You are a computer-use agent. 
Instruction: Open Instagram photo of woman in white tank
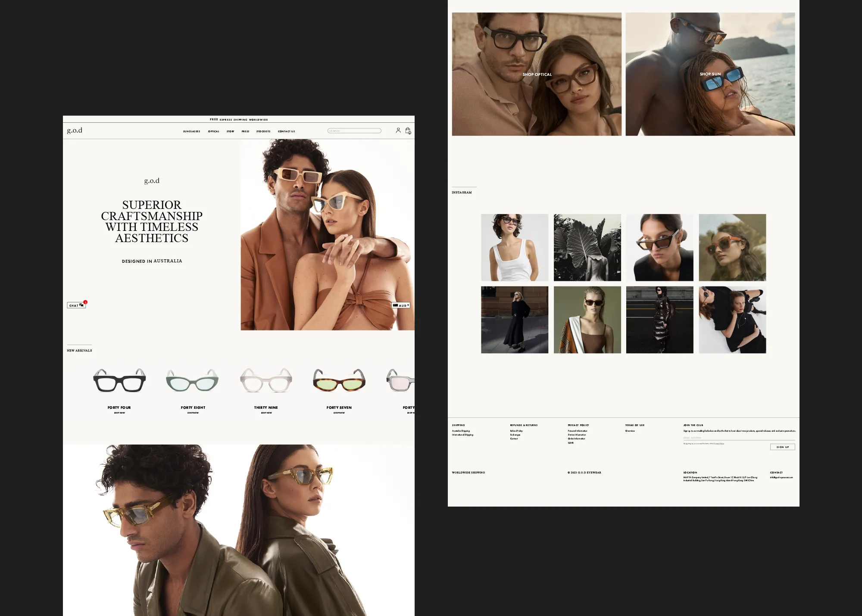pos(515,248)
